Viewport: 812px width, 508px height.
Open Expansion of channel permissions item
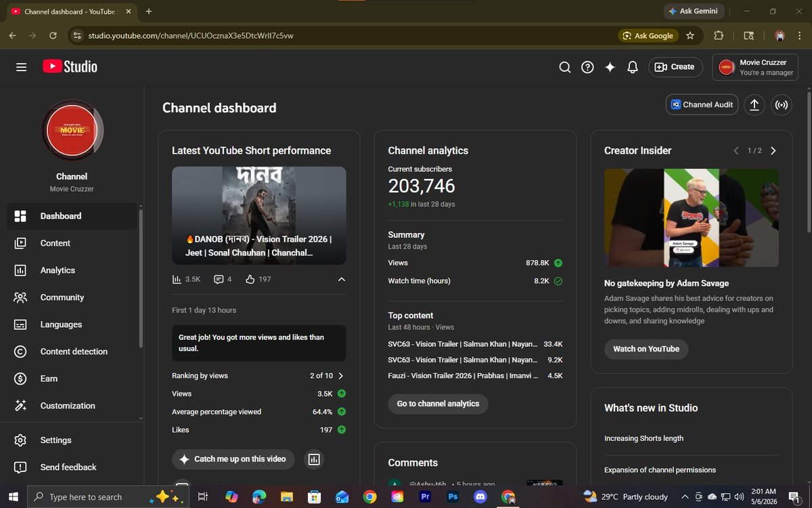coord(660,470)
